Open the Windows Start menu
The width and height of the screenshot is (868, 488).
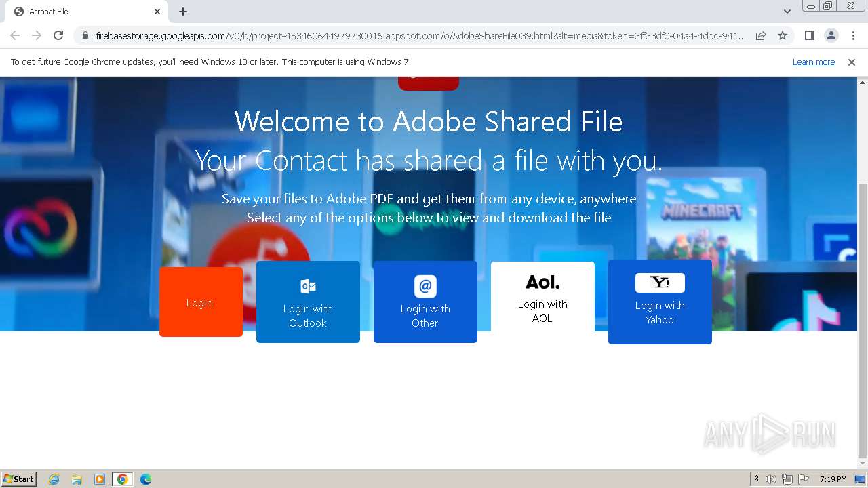18,479
